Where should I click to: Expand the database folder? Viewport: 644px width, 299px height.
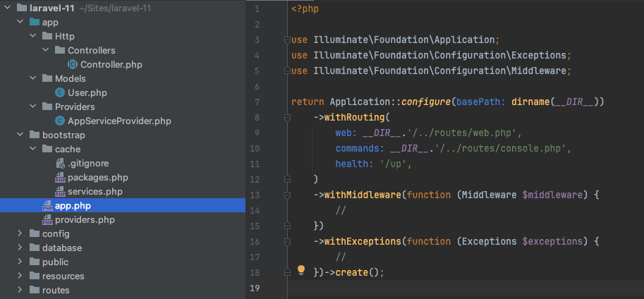pos(20,248)
